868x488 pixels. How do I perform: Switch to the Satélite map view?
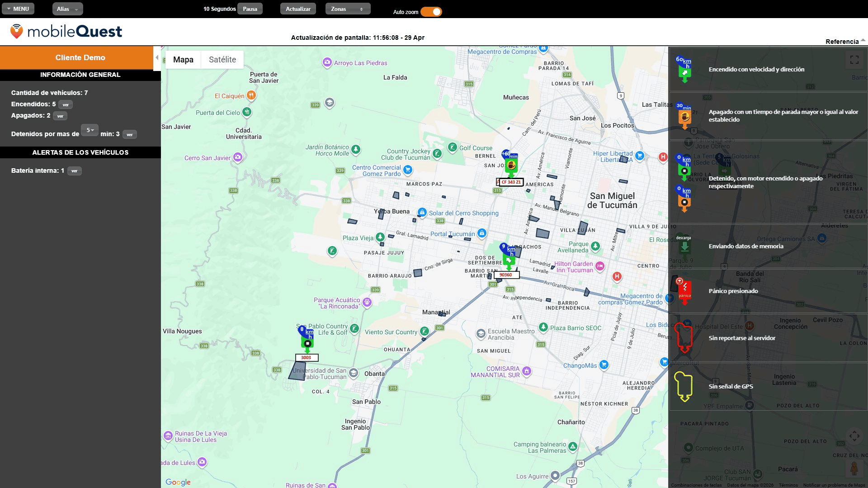(x=222, y=60)
